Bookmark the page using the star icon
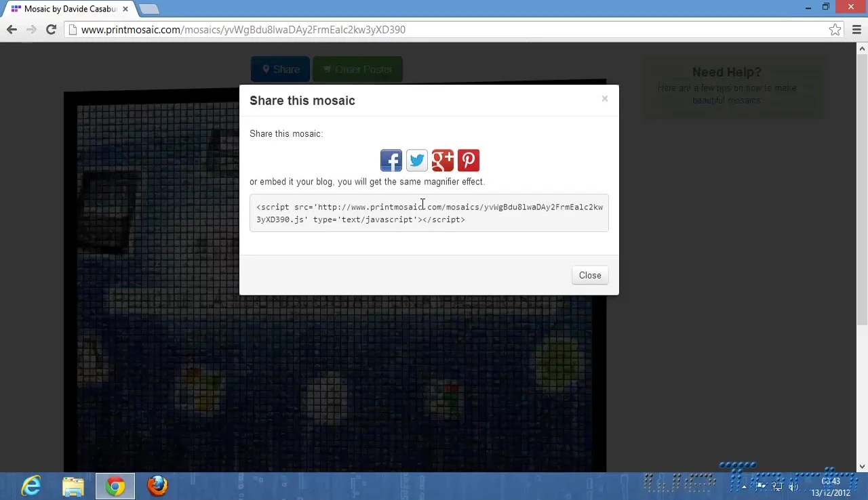868x500 pixels. pos(835,29)
